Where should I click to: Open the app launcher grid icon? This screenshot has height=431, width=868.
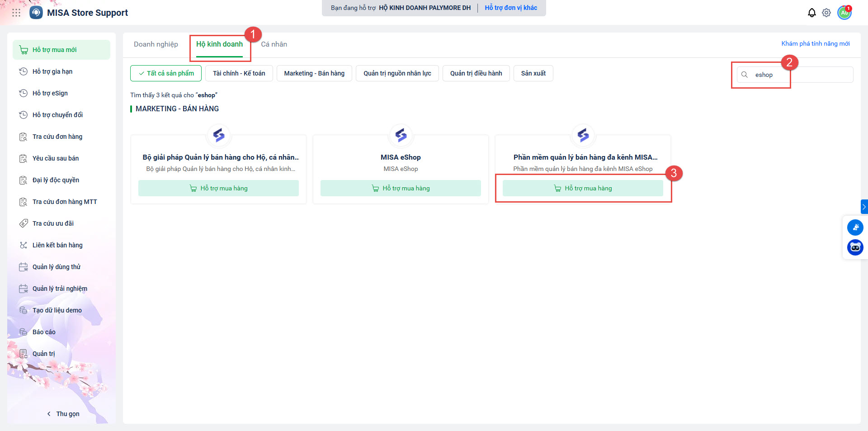pyautogui.click(x=16, y=13)
